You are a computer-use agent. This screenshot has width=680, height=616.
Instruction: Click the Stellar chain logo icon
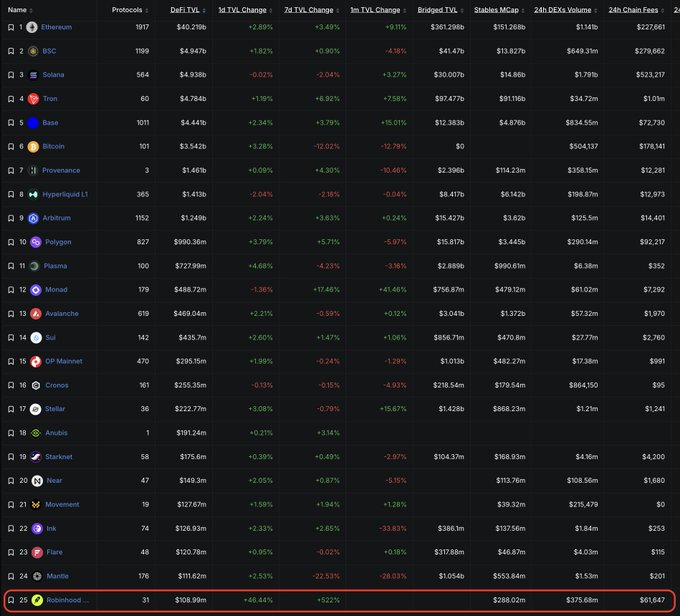pos(35,409)
